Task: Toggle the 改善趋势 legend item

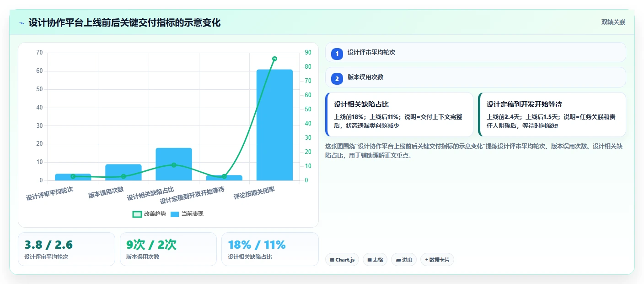Action: click(x=149, y=214)
